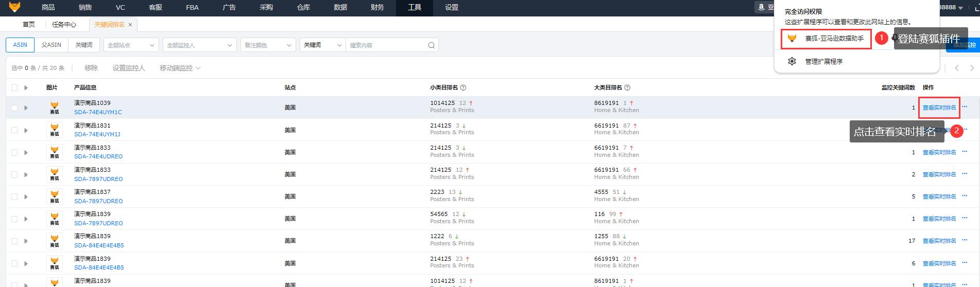Expand the 演示商品1039 row arrow
This screenshot has width=980, height=287.
(26, 107)
